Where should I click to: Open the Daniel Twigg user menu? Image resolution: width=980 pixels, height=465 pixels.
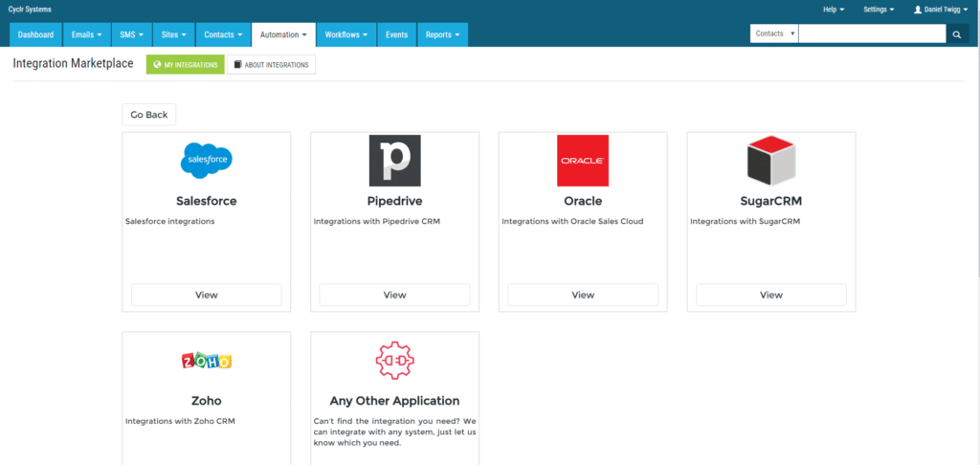pyautogui.click(x=943, y=10)
